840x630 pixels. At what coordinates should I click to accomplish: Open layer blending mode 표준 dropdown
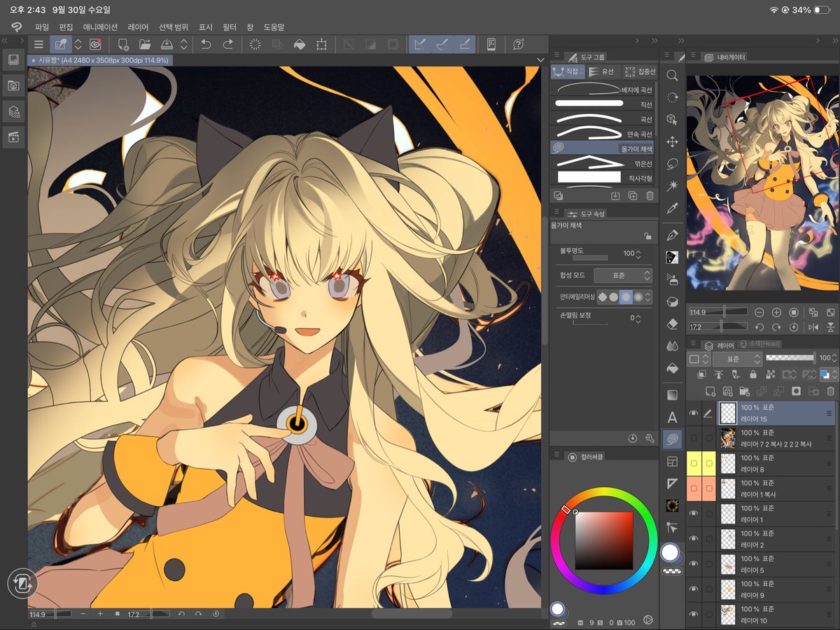737,358
